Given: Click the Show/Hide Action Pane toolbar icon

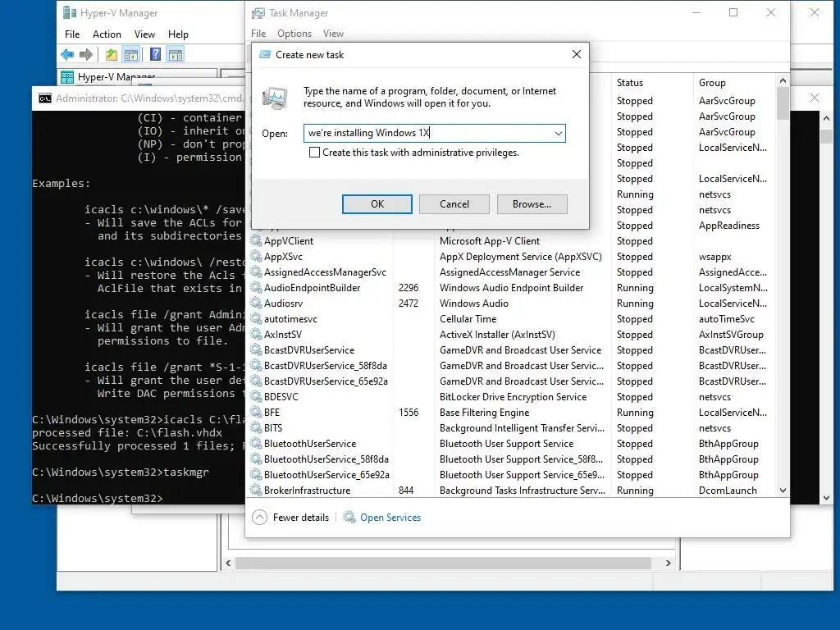Looking at the screenshot, I should [x=176, y=54].
